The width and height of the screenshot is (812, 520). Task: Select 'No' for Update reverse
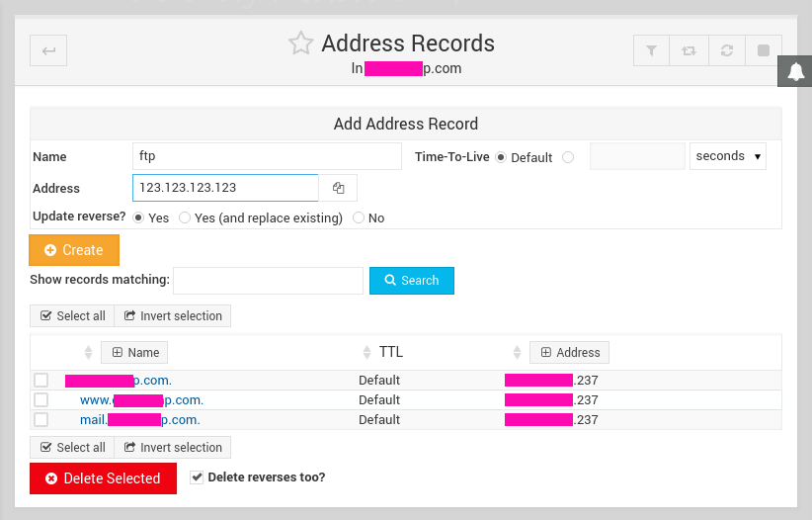359,217
